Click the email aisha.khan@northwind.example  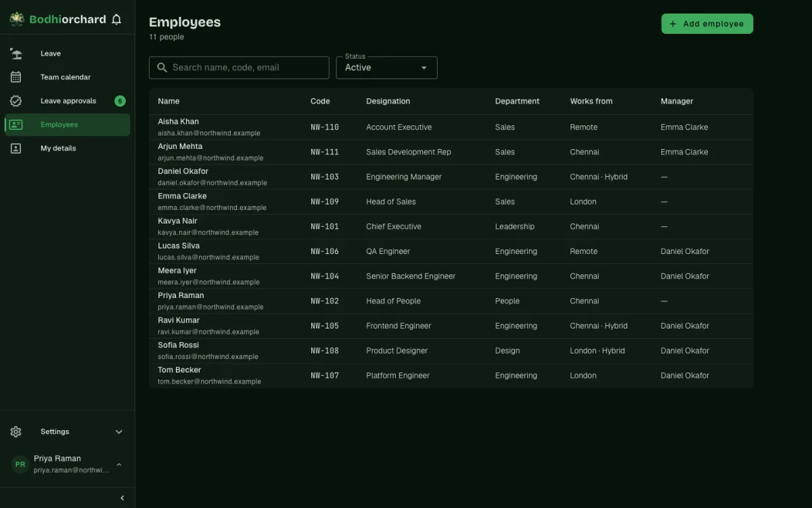pos(209,133)
